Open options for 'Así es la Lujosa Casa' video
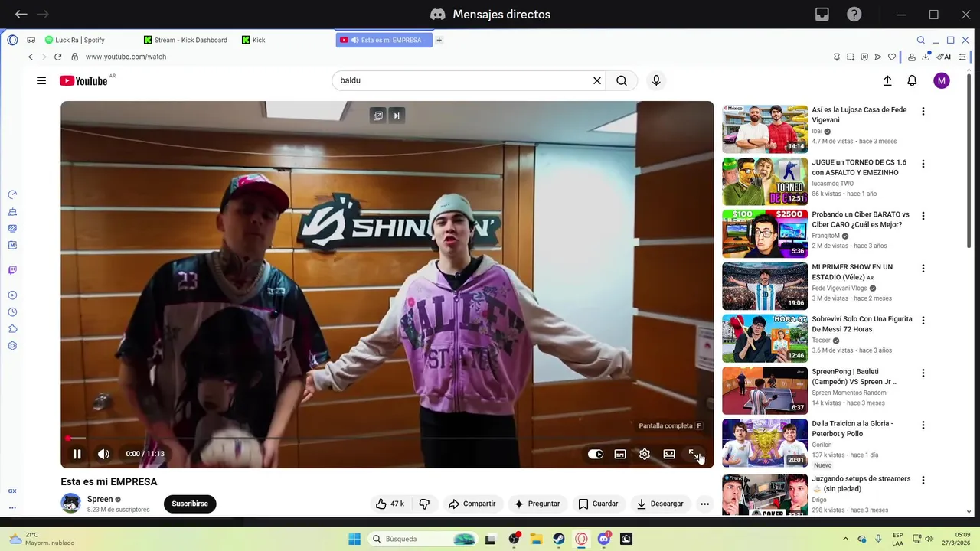This screenshot has width=980, height=551. [x=923, y=111]
